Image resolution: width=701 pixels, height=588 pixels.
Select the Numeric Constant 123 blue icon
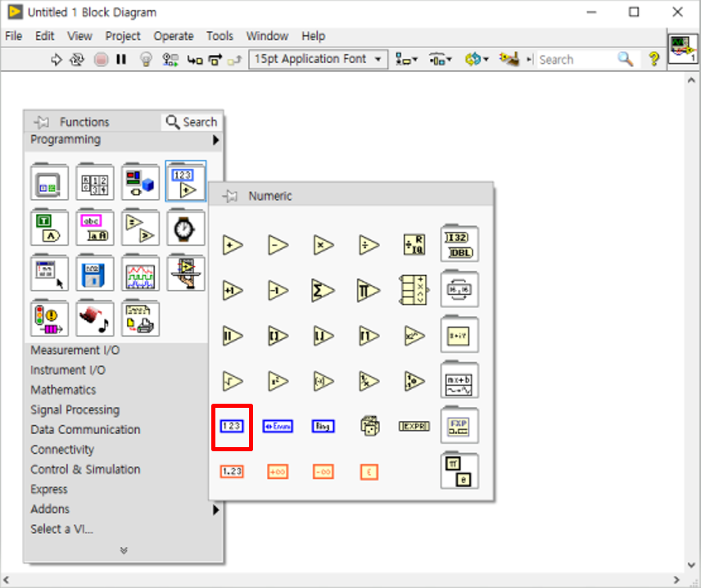[232, 426]
